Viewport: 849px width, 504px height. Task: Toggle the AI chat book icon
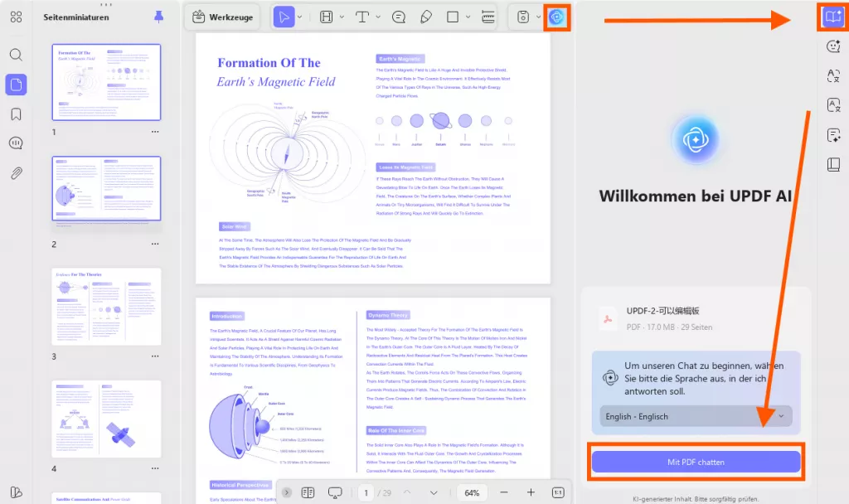(x=832, y=17)
